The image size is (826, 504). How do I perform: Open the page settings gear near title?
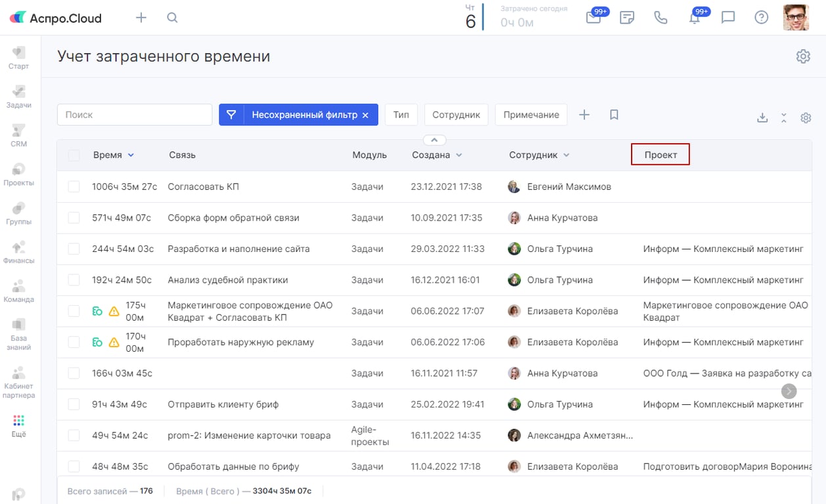tap(802, 56)
